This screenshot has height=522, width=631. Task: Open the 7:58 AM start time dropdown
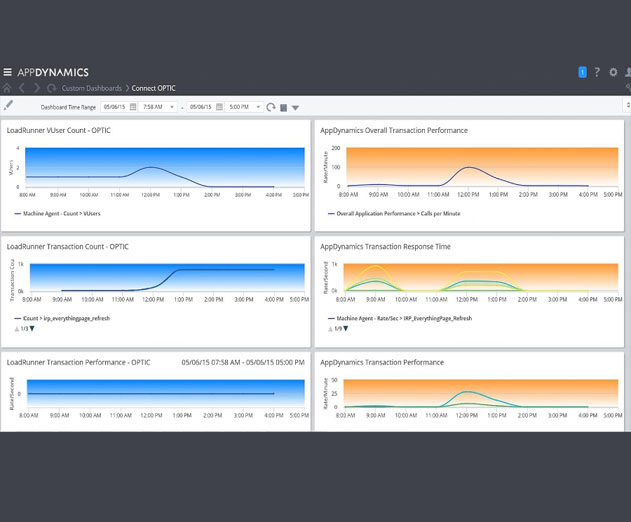click(158, 107)
